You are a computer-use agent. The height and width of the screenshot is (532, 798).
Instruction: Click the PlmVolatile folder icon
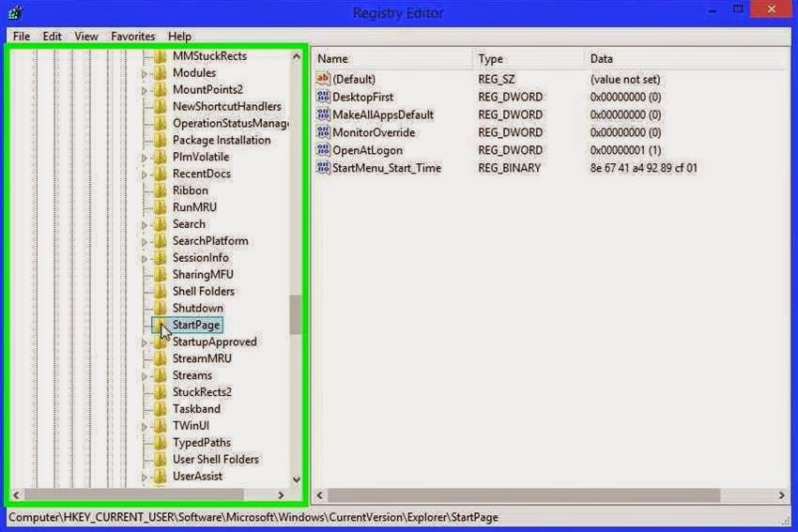tap(161, 157)
